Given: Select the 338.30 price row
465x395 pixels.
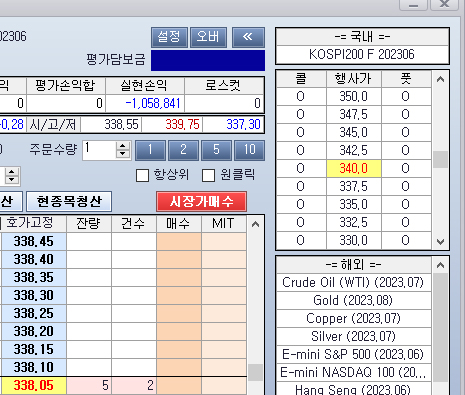Looking at the screenshot, I should (33, 295).
